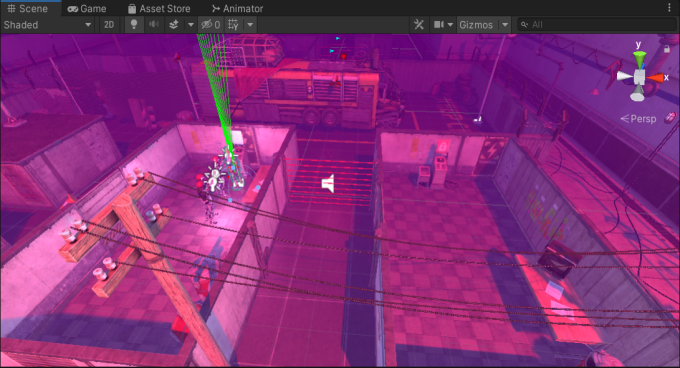Open scene camera settings icon

(x=439, y=25)
